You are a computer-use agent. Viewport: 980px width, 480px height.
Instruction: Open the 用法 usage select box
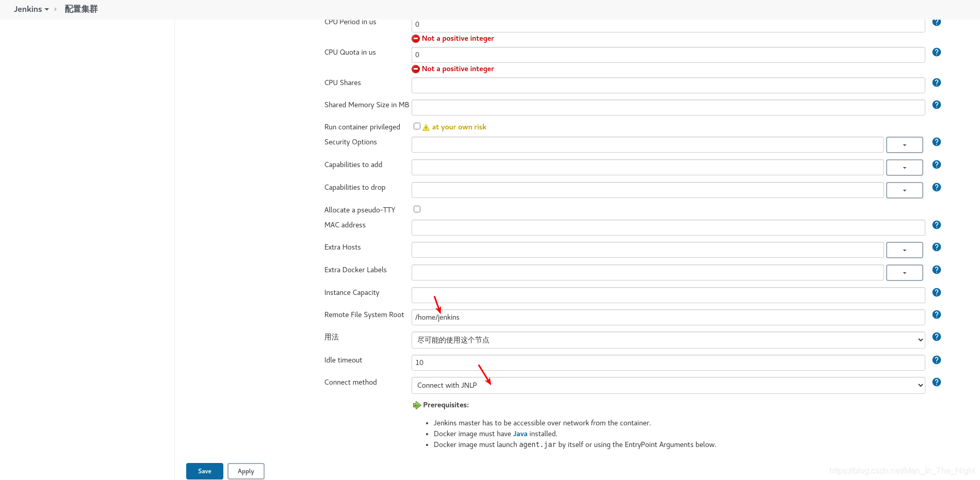(668, 340)
